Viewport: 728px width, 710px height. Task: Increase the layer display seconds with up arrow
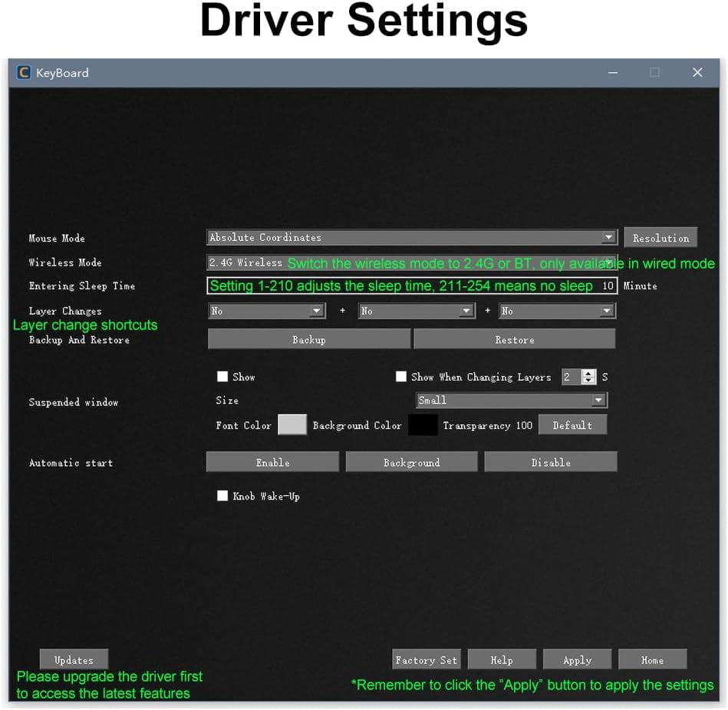588,373
